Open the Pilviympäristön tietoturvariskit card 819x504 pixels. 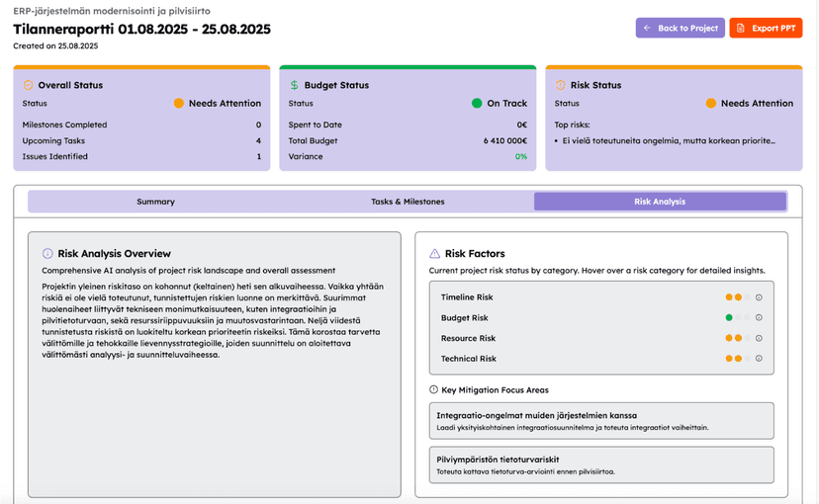[x=601, y=464]
